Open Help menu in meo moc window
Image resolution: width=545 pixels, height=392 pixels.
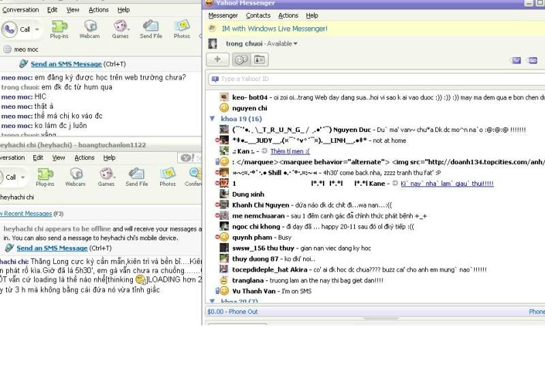click(x=123, y=10)
